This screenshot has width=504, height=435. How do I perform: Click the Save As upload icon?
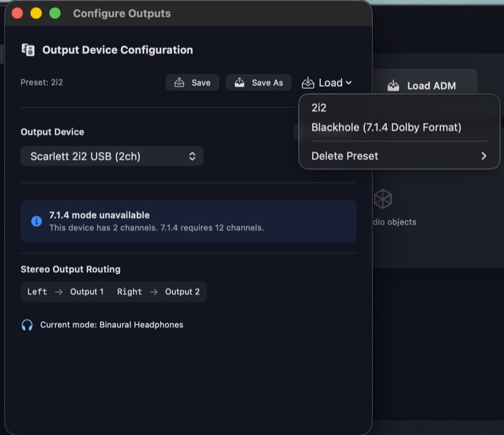[239, 82]
